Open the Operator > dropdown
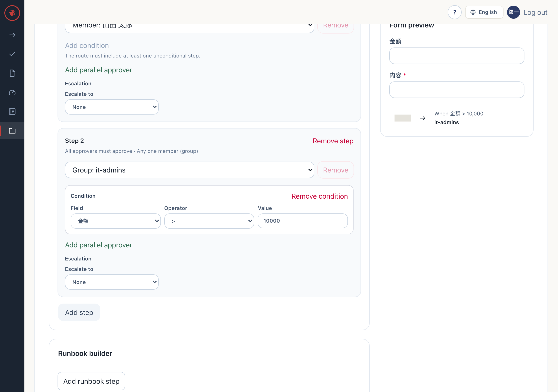 click(x=209, y=221)
